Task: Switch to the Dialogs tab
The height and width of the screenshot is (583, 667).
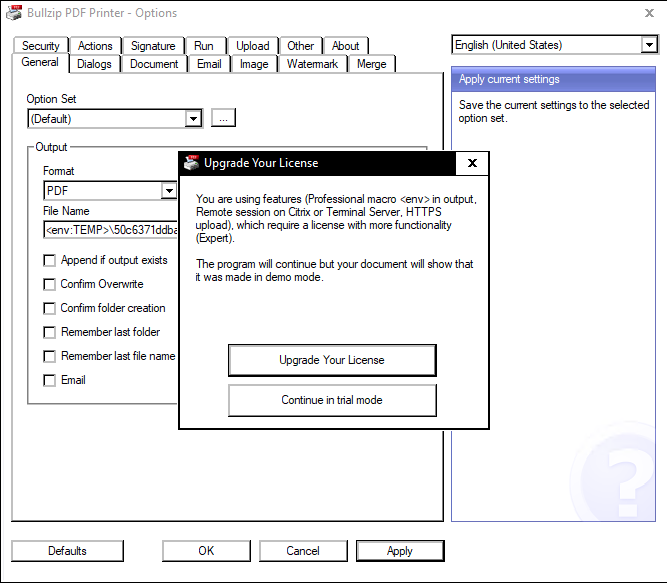Action: click(x=94, y=64)
